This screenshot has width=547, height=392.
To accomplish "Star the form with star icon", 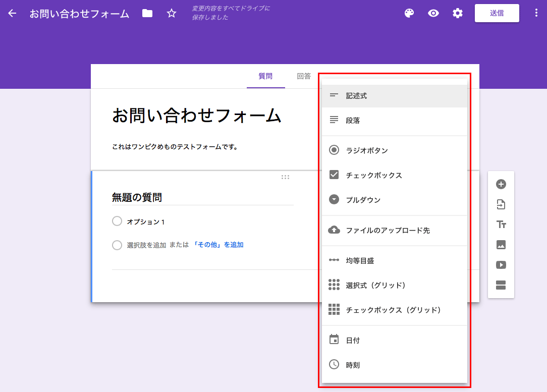I will 171,13.
